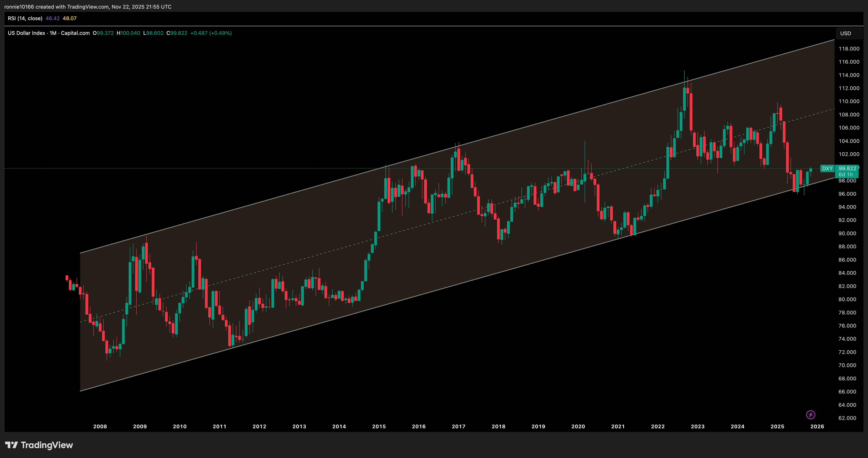
Task: Select the US Dollar Index symbol title
Action: (26, 33)
